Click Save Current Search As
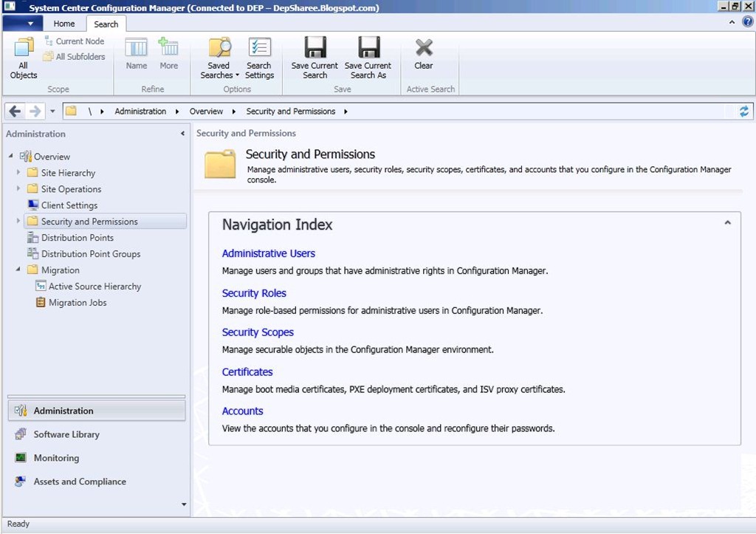This screenshot has width=756, height=534. click(368, 58)
